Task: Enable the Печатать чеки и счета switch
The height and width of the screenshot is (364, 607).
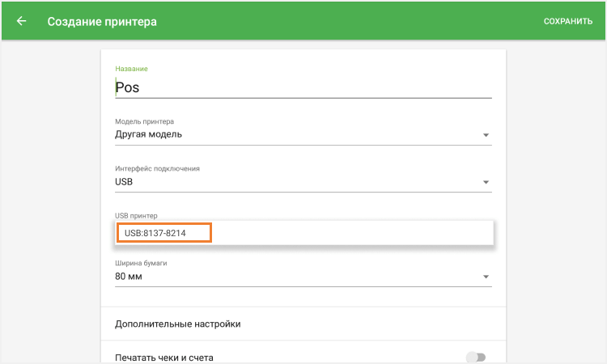Action: coord(476,357)
